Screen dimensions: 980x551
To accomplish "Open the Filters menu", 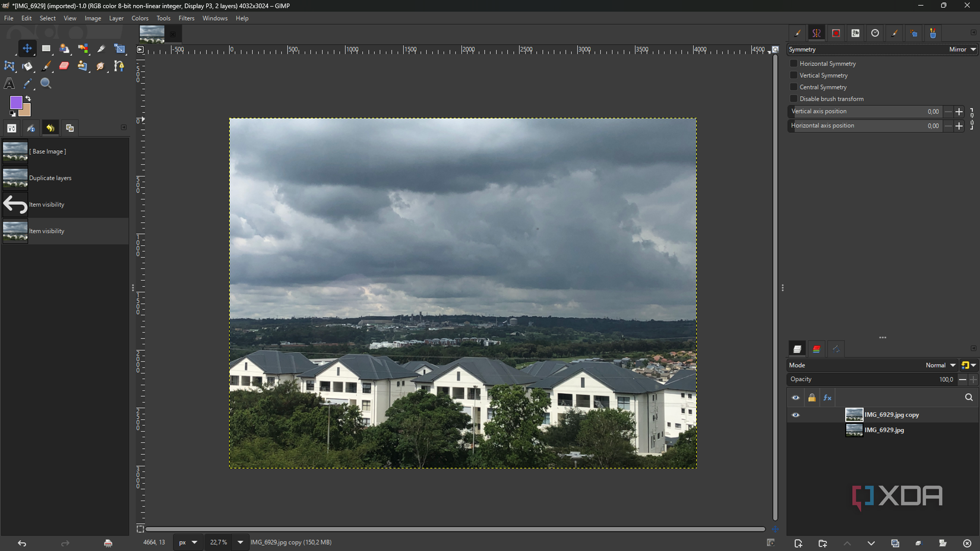I will [x=186, y=18].
